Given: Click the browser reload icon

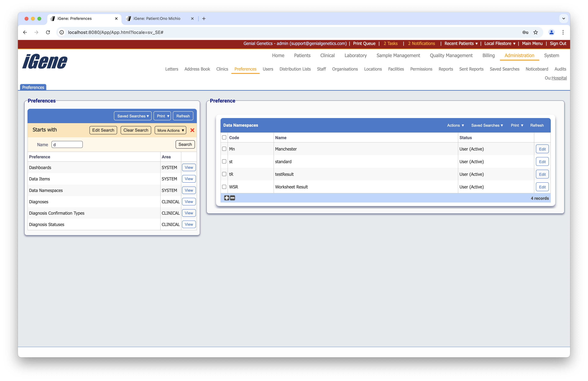Looking at the screenshot, I should point(48,32).
